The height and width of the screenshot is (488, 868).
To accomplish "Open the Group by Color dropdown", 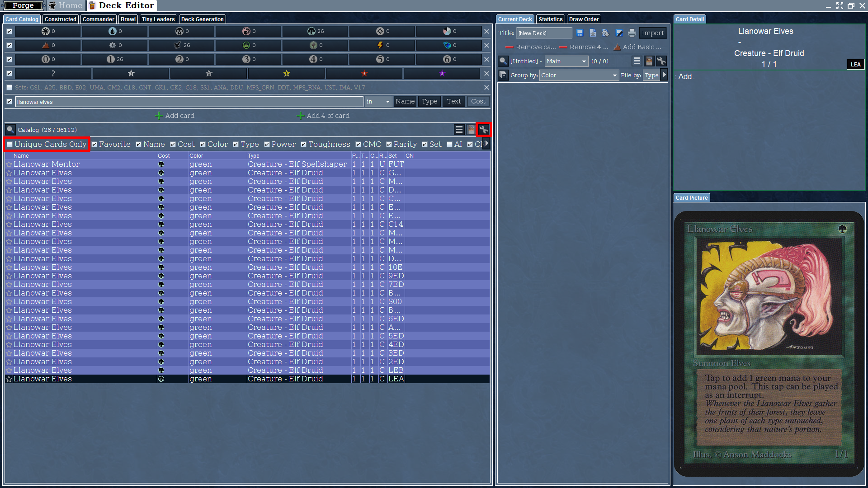I will [579, 75].
